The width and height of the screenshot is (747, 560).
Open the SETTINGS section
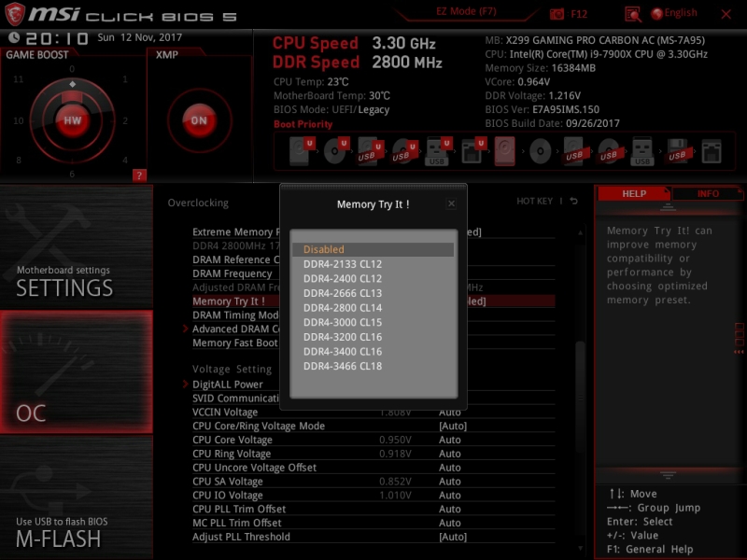[77, 247]
